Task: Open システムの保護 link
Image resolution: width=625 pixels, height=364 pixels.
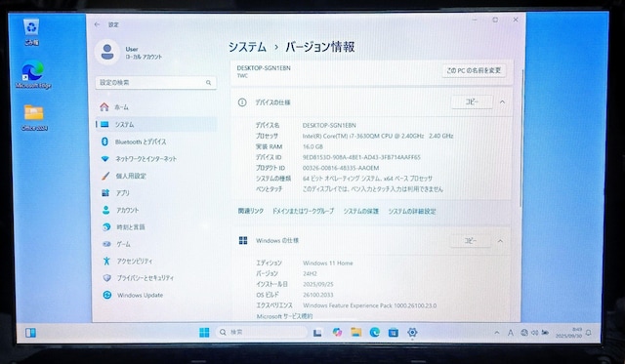Action: click(x=361, y=211)
